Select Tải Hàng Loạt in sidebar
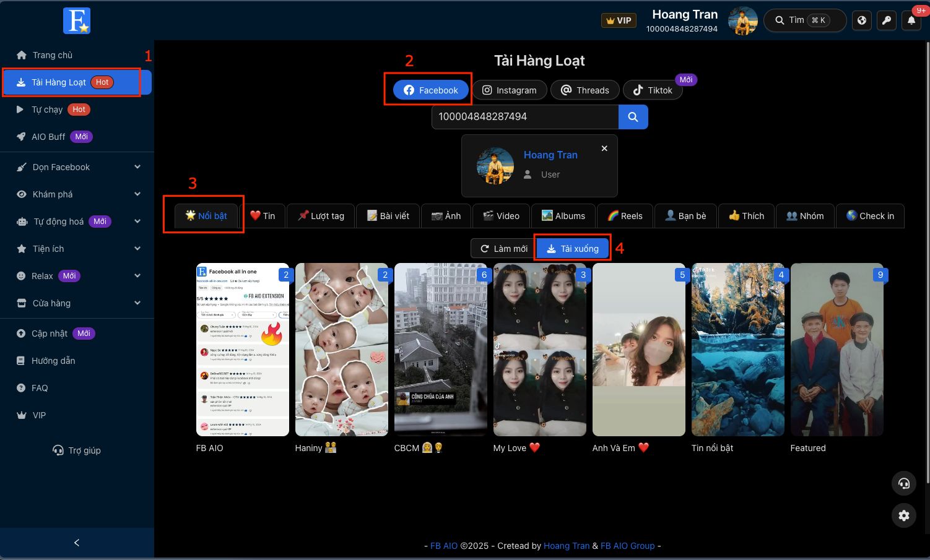 point(77,82)
